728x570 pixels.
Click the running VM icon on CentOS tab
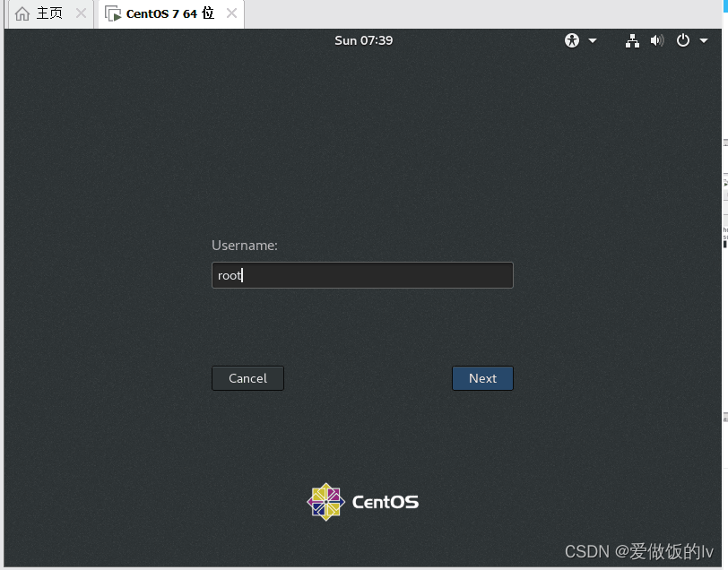click(x=113, y=14)
